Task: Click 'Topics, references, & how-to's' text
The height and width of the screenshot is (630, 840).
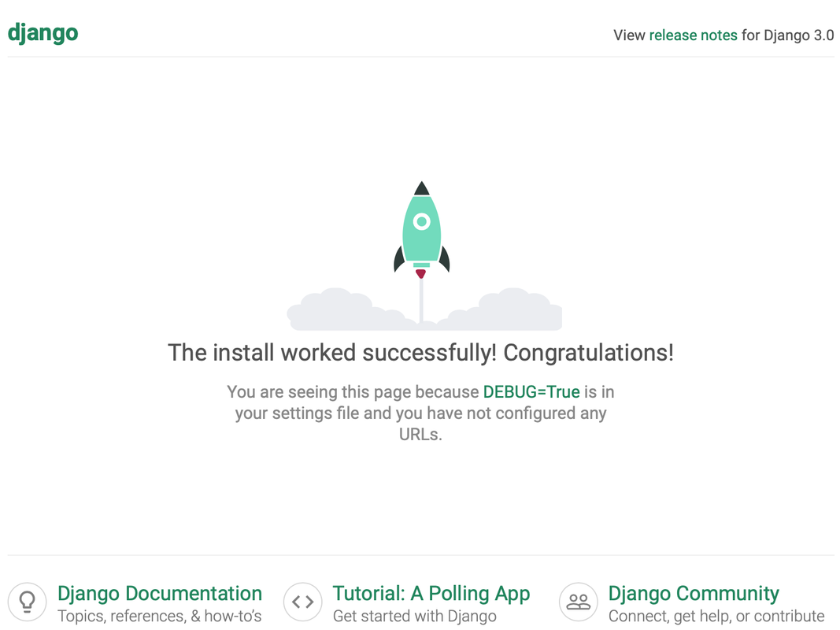Action: [x=160, y=616]
